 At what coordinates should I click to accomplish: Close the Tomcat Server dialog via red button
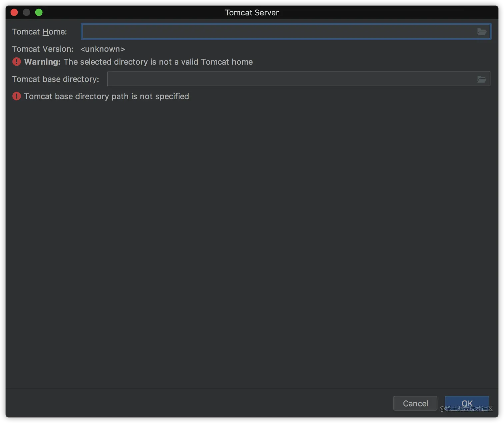14,12
